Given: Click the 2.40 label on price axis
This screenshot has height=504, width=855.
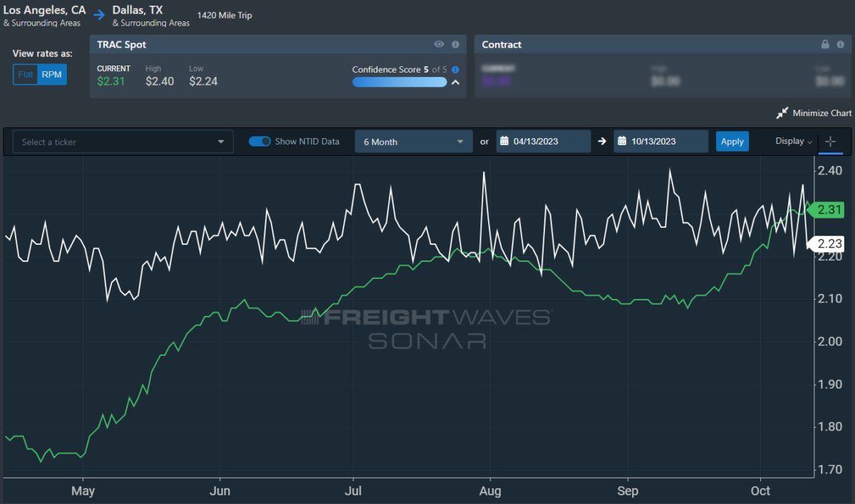Looking at the screenshot, I should tap(830, 171).
